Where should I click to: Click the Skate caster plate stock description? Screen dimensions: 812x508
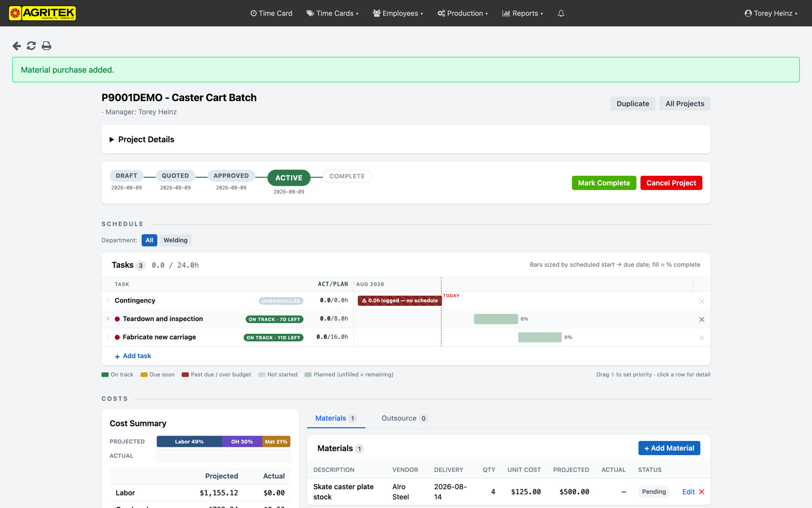pos(344,492)
